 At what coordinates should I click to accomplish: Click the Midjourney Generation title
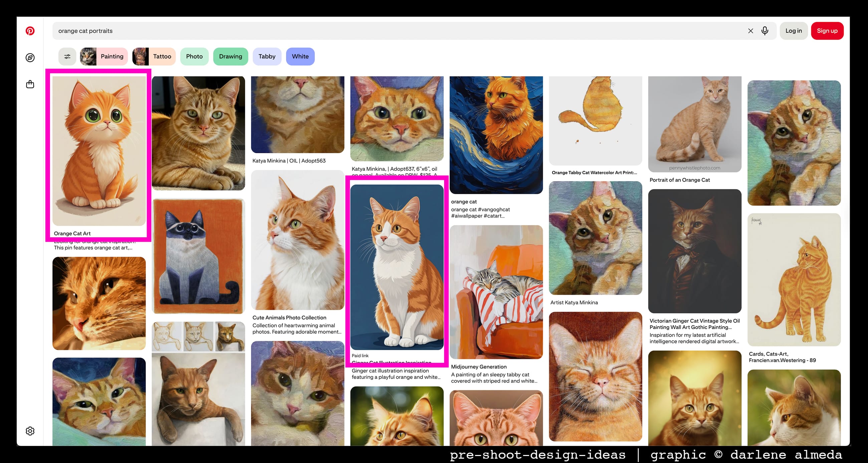[x=478, y=367]
